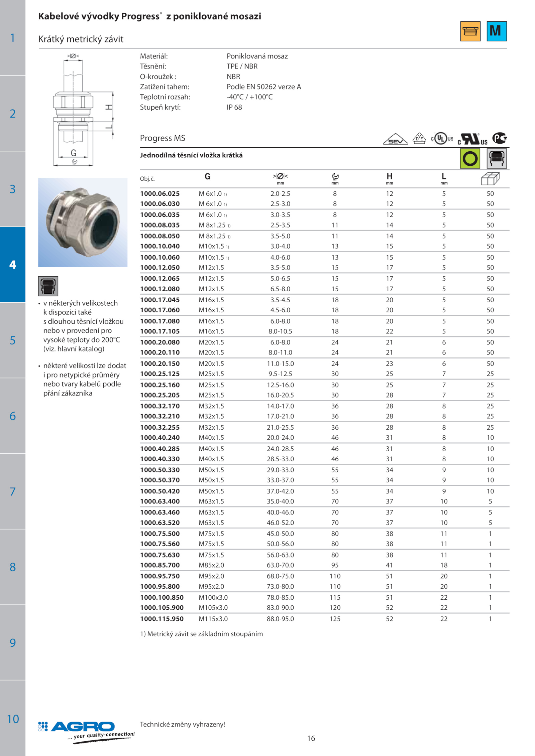
Task: Click the packaging box icon column header
Action: point(490,178)
